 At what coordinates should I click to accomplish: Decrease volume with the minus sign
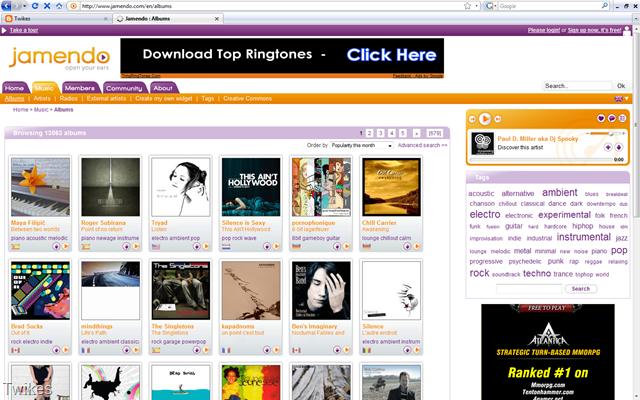tap(587, 133)
